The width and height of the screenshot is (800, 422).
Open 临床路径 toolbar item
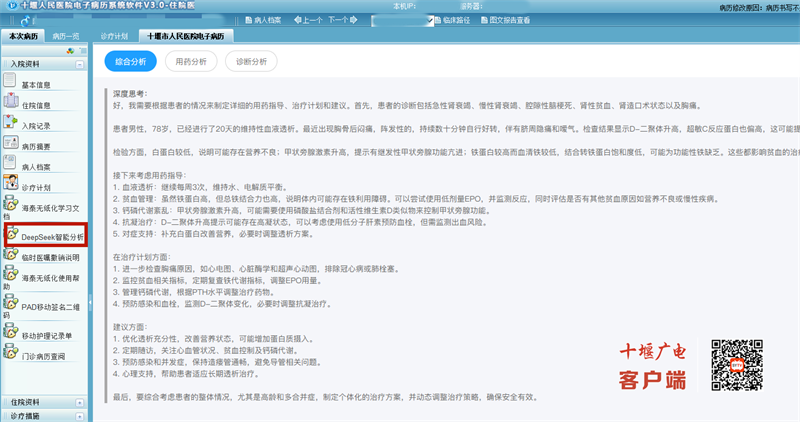452,20
